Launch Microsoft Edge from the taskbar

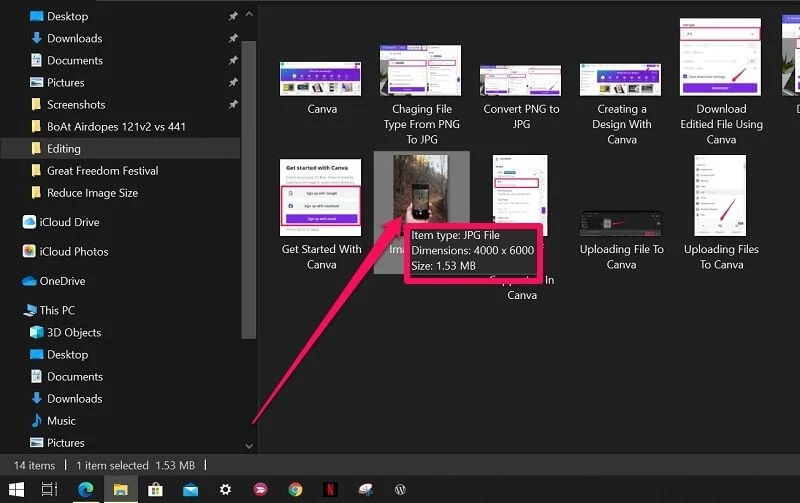point(85,490)
